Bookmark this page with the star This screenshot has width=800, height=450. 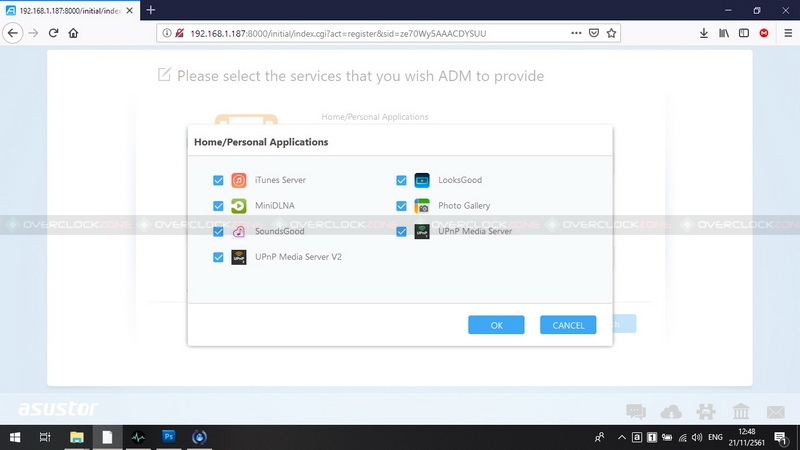(611, 33)
